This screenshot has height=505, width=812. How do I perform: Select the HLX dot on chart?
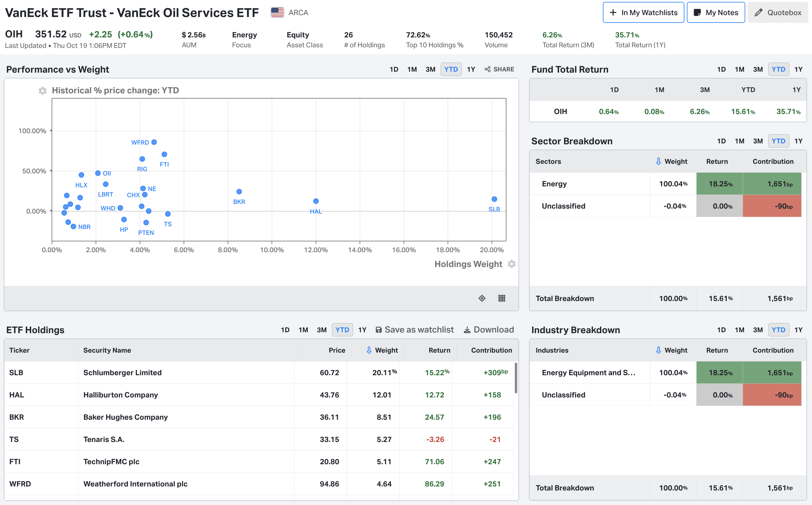click(x=81, y=175)
